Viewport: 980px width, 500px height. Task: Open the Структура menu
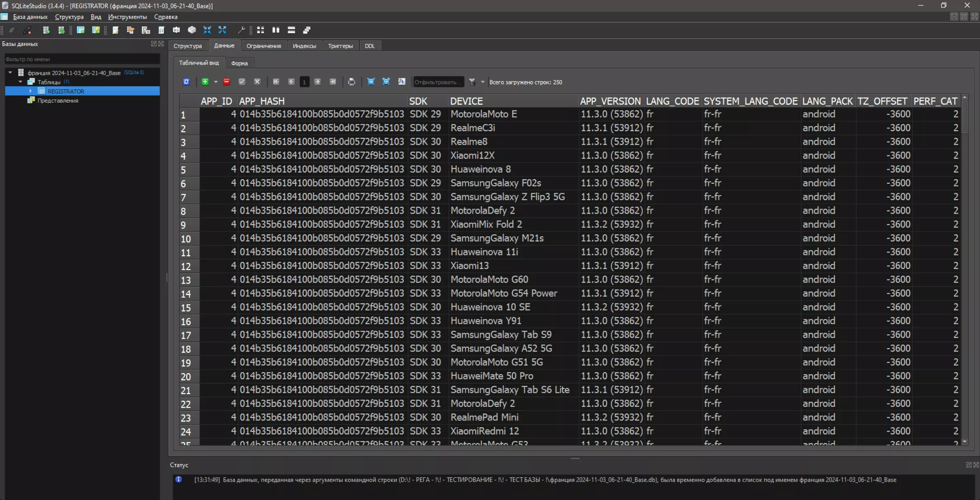pyautogui.click(x=69, y=17)
